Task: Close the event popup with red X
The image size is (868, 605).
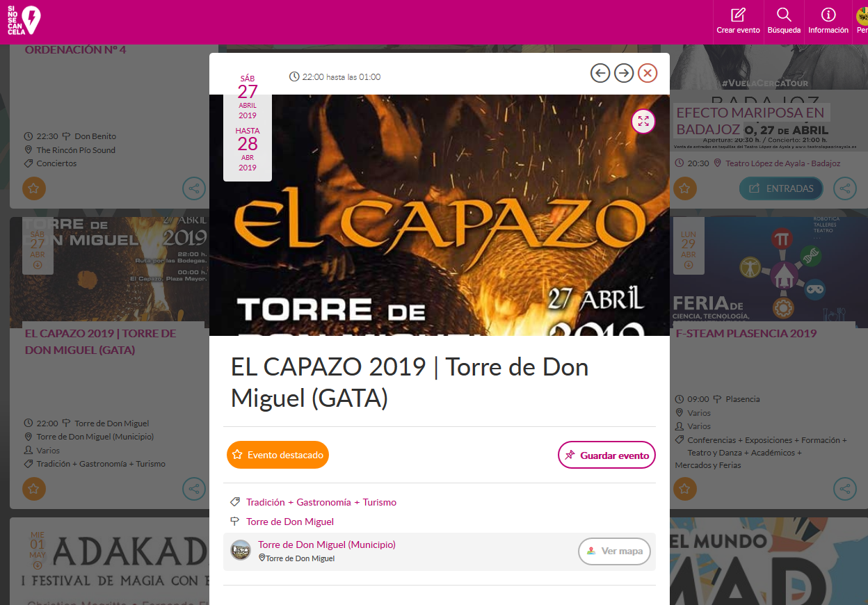Action: 648,73
